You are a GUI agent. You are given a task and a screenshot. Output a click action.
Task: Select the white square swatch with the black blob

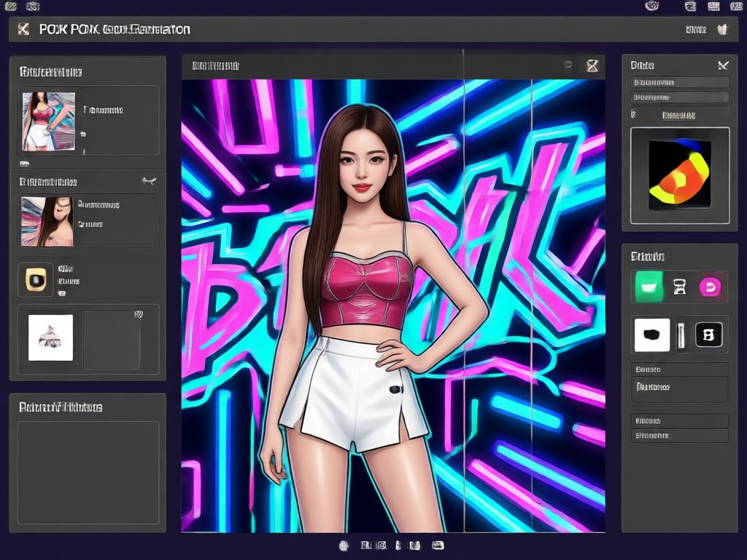pos(652,335)
